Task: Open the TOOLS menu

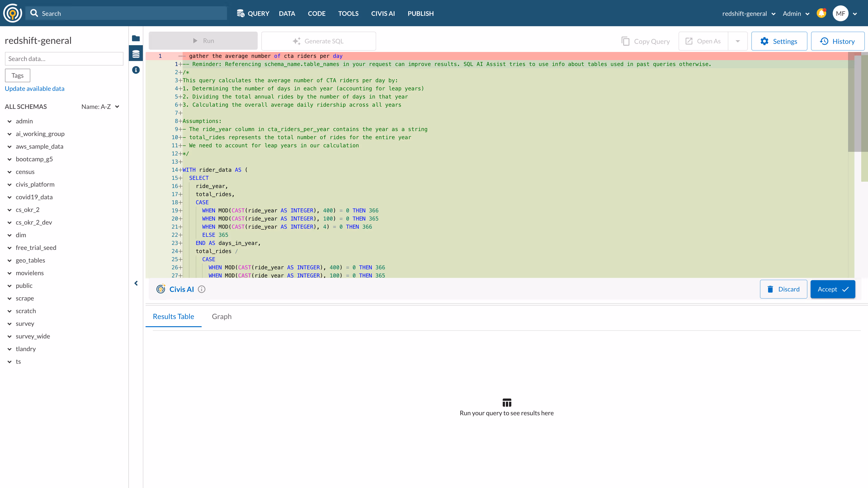Action: pyautogui.click(x=348, y=14)
